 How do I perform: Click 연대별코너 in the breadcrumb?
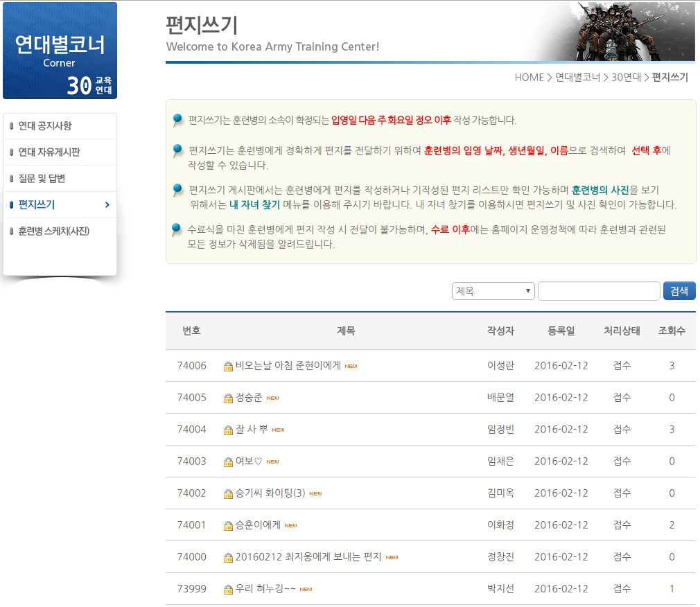pyautogui.click(x=578, y=77)
